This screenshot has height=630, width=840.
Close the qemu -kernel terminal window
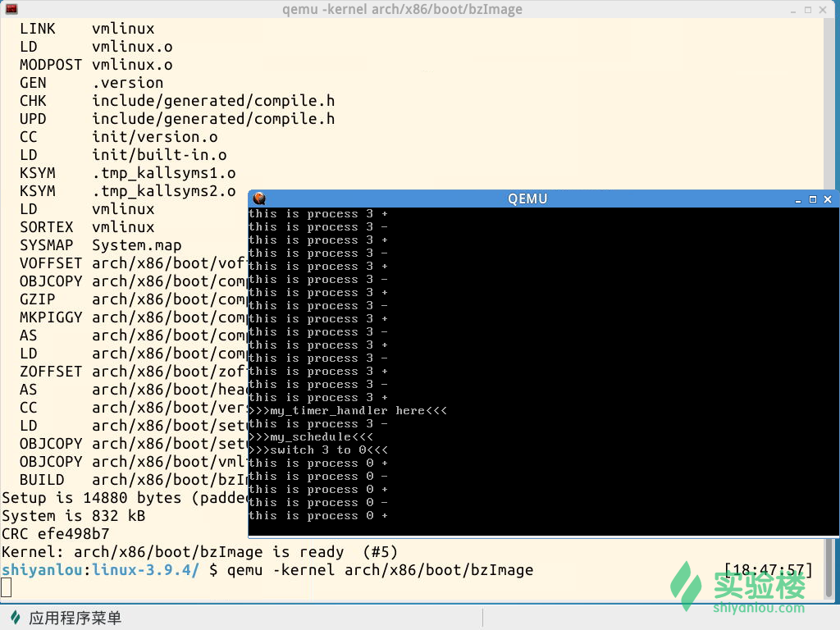click(823, 10)
